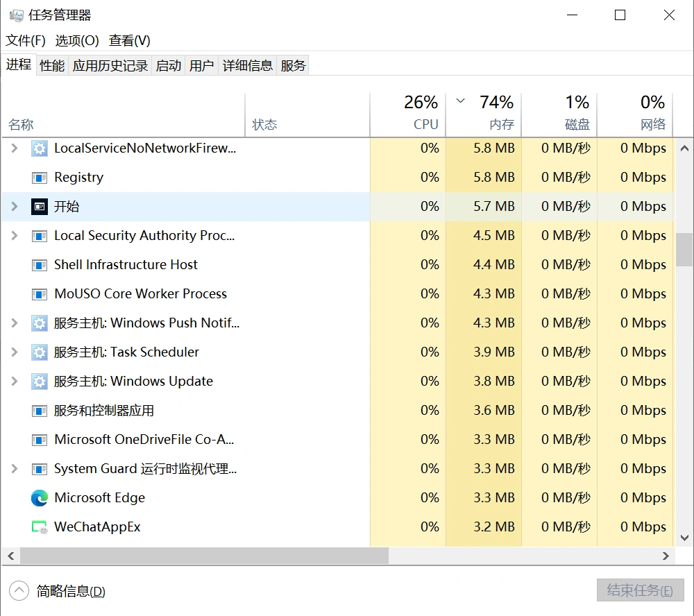Click the Shell Infrastructure Host icon
Screen dimensions: 694x616
[40, 265]
